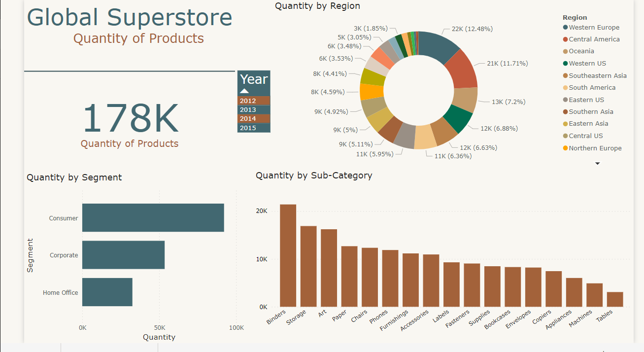Select the Copiers sub-category bar
Screen dimensions: 644x352
pos(554,289)
